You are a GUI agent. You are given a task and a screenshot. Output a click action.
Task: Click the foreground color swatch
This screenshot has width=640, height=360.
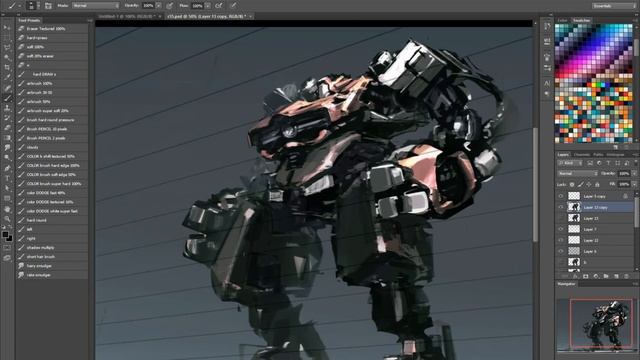click(5, 234)
